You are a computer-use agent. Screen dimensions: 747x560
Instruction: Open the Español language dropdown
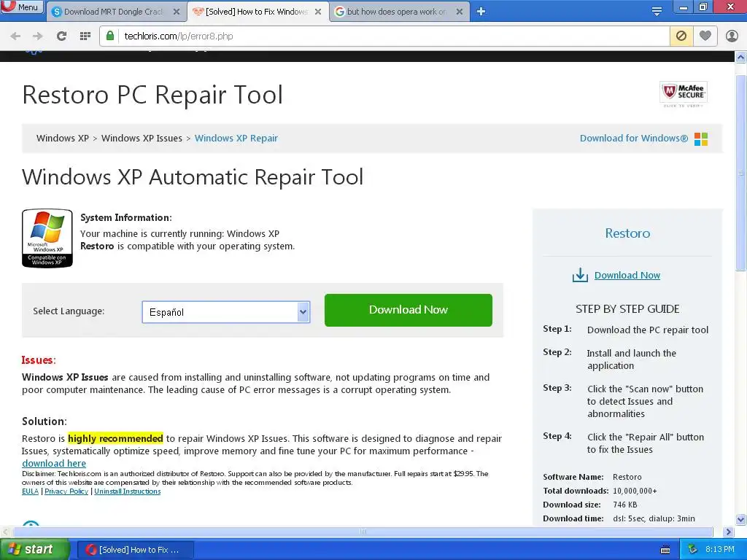click(x=226, y=312)
